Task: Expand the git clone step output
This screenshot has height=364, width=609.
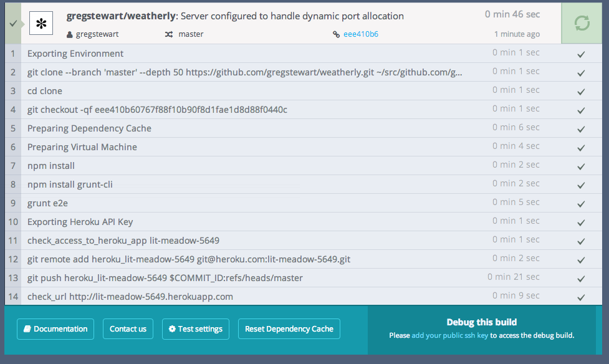Action: point(249,71)
